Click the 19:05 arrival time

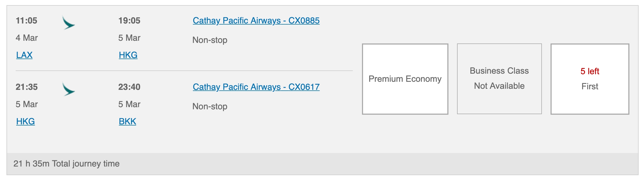(x=129, y=21)
